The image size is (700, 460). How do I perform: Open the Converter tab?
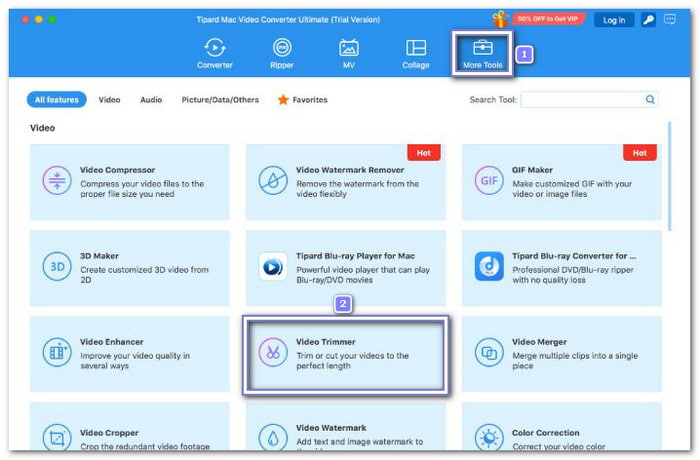[x=215, y=54]
